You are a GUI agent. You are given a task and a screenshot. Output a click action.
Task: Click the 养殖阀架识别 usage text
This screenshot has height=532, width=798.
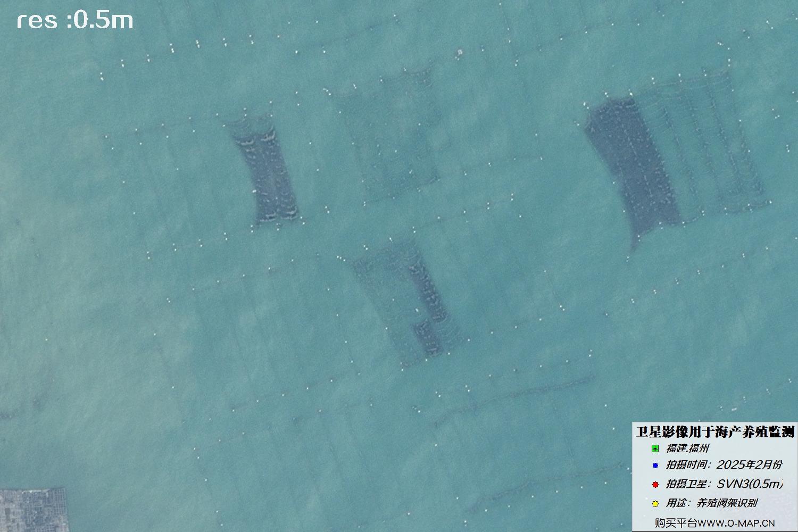coord(727,503)
